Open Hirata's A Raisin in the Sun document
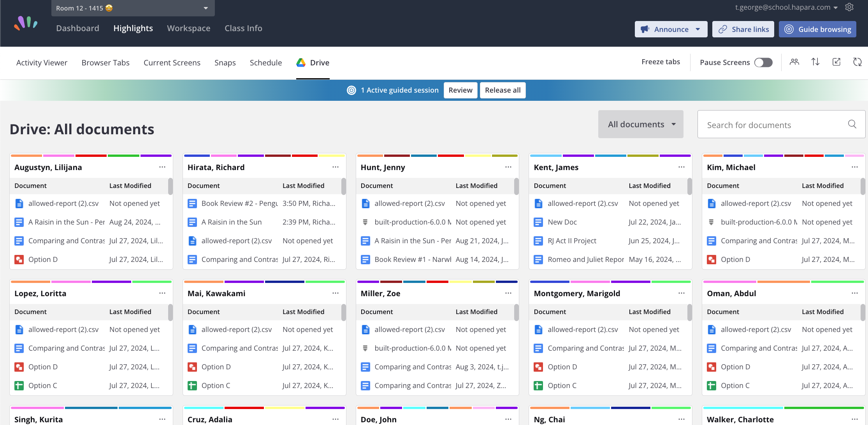The width and height of the screenshot is (868, 425). click(232, 222)
